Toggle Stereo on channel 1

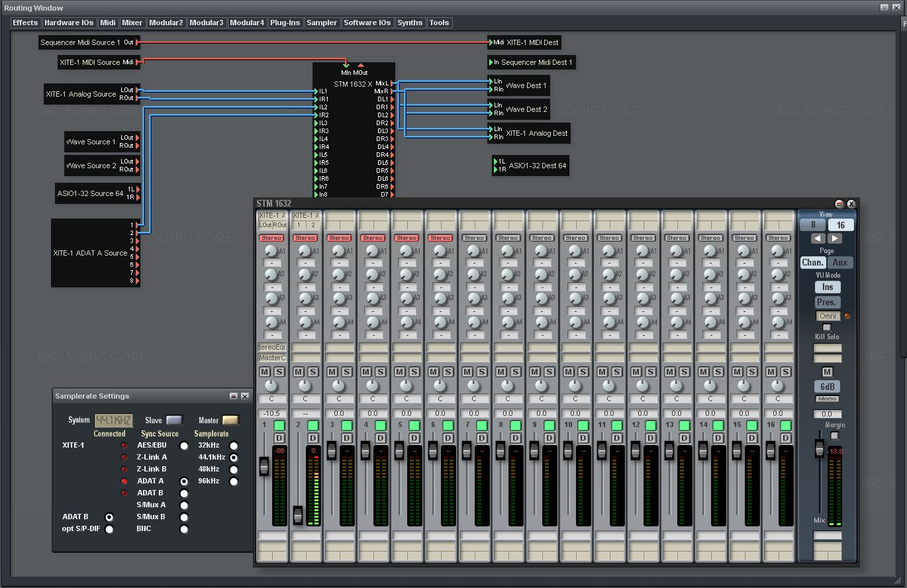pyautogui.click(x=271, y=238)
